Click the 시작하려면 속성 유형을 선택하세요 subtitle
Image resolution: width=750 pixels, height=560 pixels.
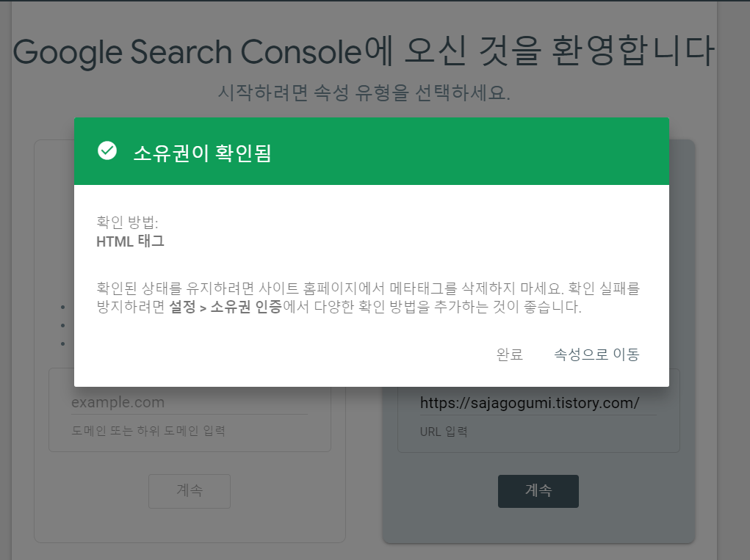point(364,92)
